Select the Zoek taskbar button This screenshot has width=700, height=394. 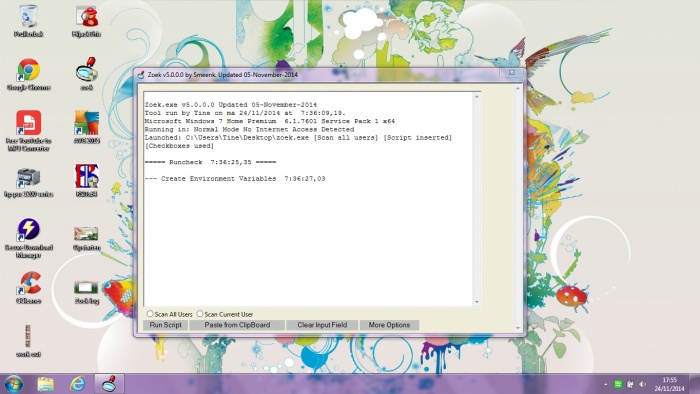click(x=109, y=384)
